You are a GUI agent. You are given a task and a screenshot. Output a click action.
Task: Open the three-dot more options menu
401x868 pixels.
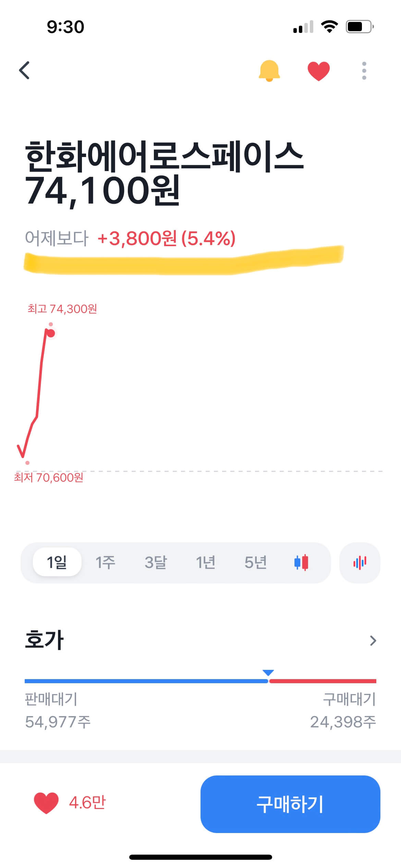(364, 71)
